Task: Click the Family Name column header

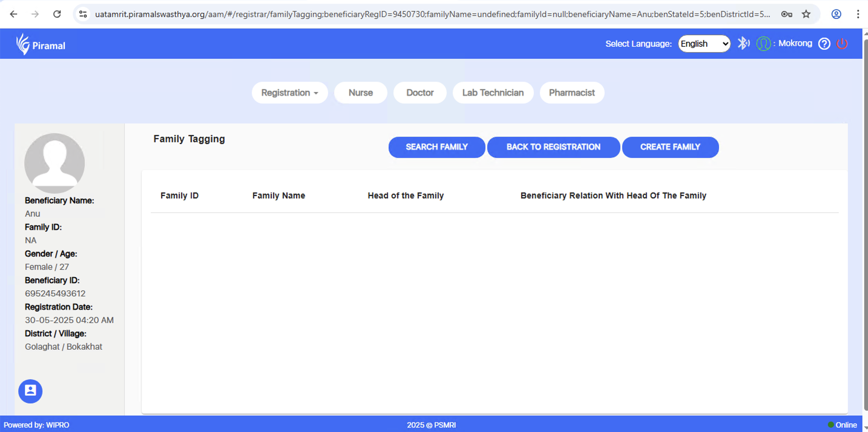Action: coord(279,195)
